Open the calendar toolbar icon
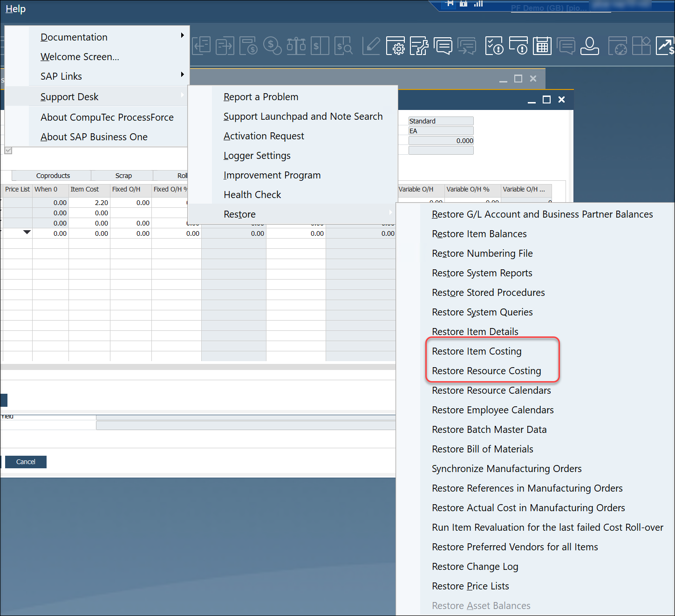 tap(542, 46)
